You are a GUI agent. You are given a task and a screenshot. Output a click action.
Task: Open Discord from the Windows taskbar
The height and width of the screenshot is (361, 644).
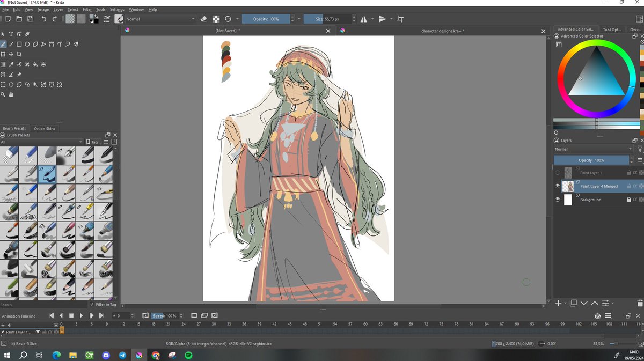106,355
